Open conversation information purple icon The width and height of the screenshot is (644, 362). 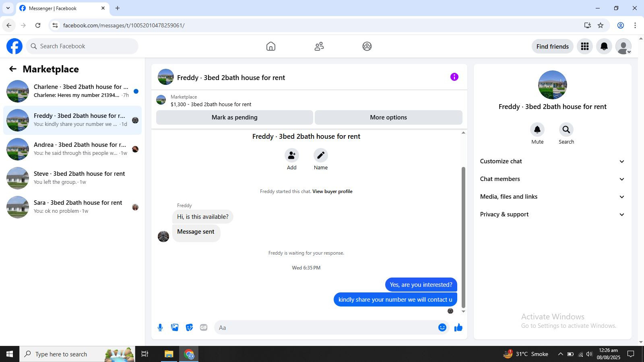454,77
